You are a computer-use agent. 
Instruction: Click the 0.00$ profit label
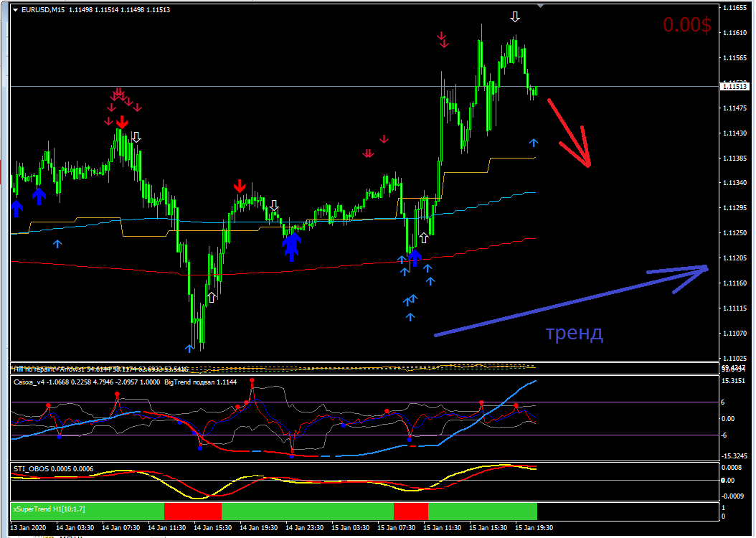[x=687, y=25]
